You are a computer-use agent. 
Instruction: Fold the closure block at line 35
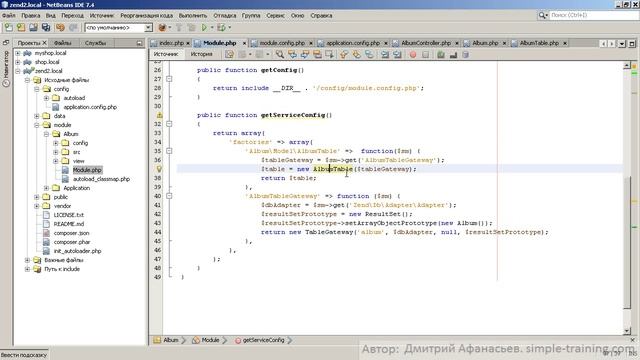point(169,151)
